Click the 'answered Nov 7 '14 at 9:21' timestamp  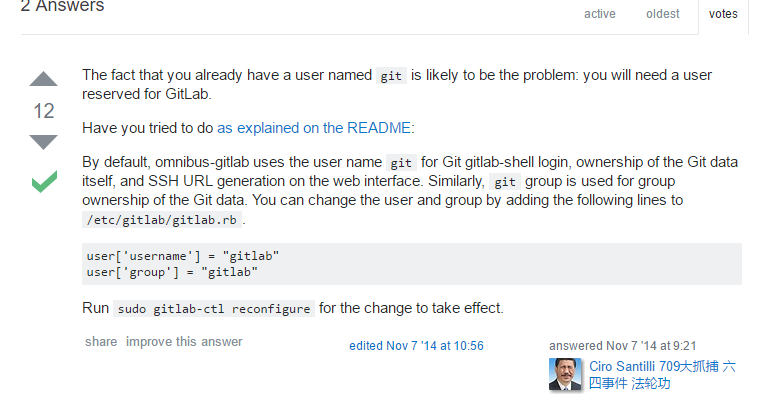623,346
